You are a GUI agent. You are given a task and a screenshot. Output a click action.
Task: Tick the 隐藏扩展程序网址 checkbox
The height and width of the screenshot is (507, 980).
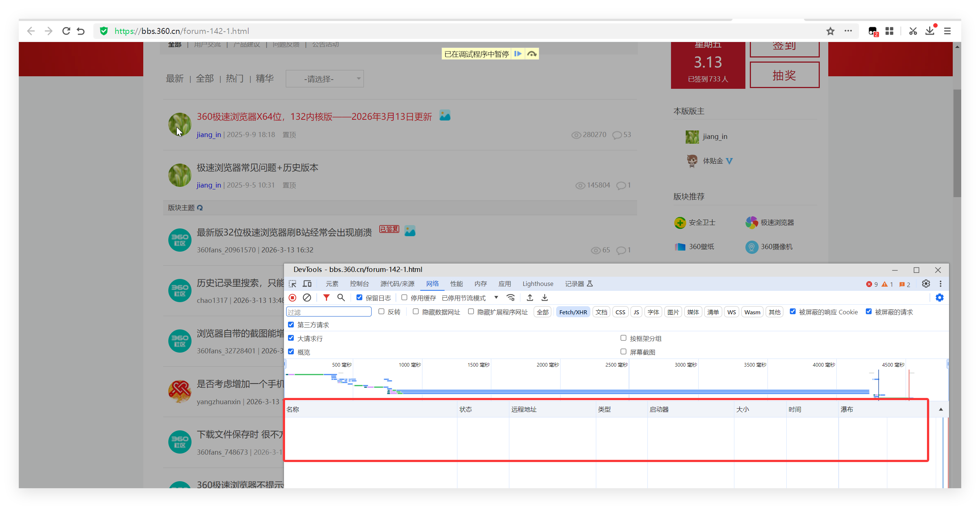coord(471,311)
